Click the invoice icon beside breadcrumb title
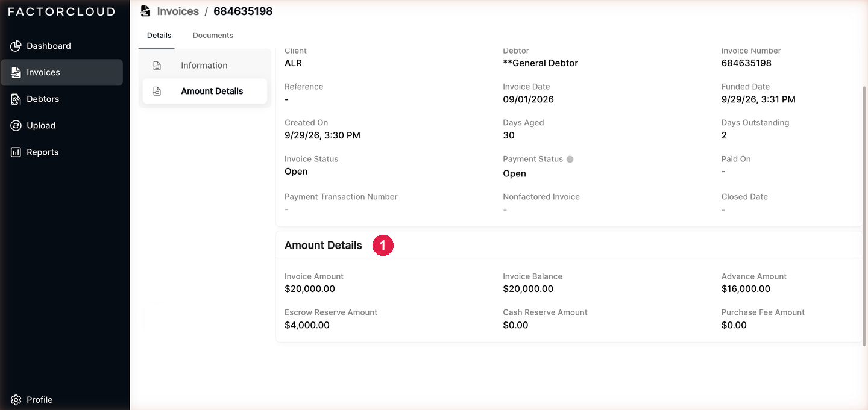 [x=145, y=11]
